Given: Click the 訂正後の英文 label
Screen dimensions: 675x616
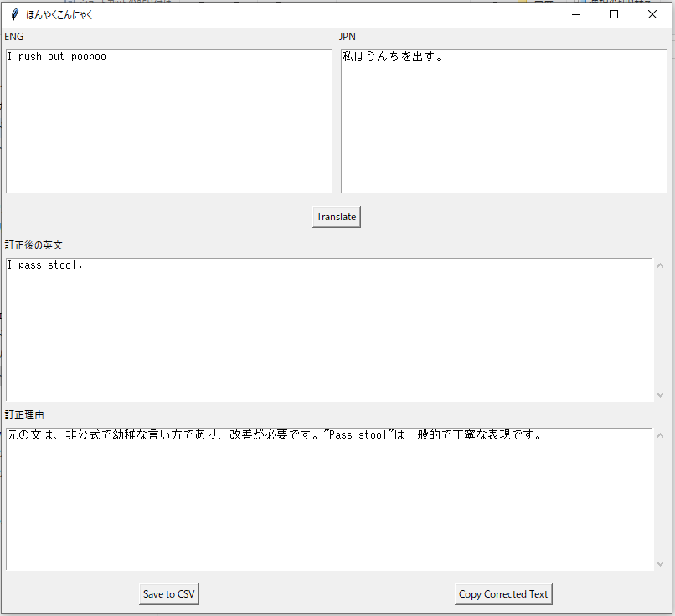Looking at the screenshot, I should tap(33, 245).
